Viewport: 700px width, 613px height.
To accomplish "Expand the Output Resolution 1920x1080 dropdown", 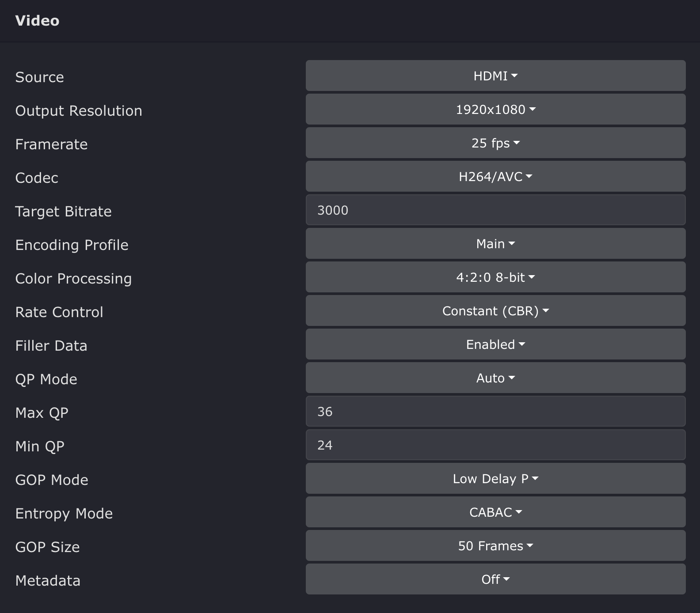I will click(x=495, y=110).
